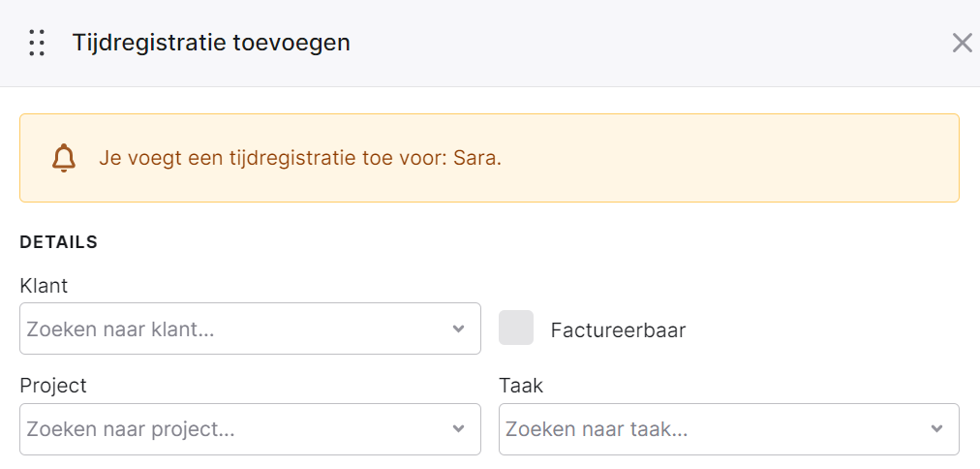Enable the Factureerbaar checkbox

point(516,328)
